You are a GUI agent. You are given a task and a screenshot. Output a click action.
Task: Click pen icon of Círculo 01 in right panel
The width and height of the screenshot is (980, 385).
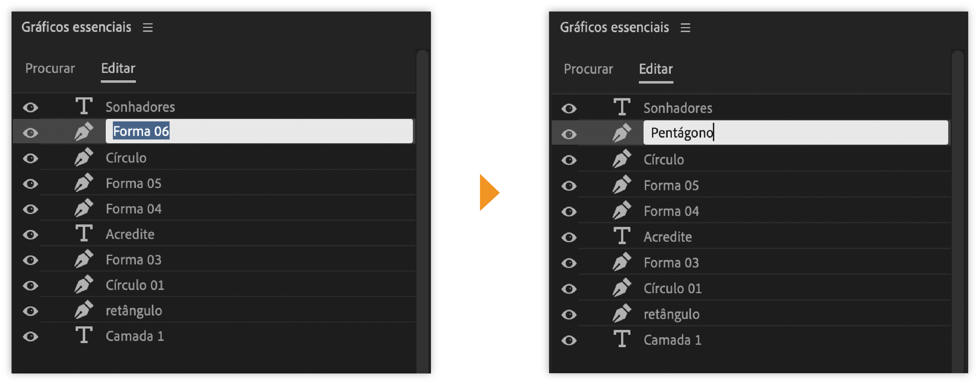pos(622,288)
